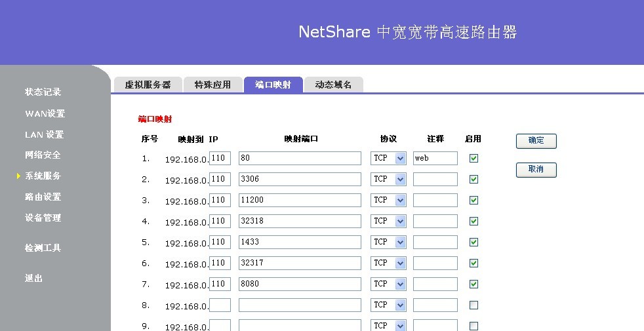Click the 取消 cancel button
The image size is (644, 331).
536,170
